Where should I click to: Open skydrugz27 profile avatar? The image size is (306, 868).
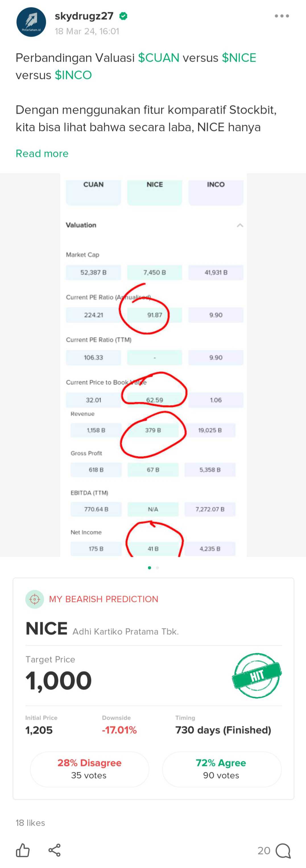pos(31,22)
